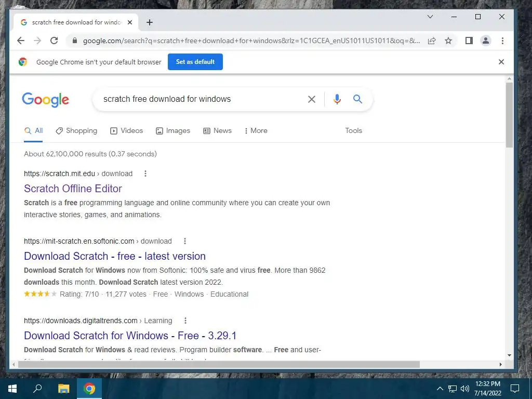532x399 pixels.
Task: Switch to Shopping results tab
Action: click(x=76, y=130)
